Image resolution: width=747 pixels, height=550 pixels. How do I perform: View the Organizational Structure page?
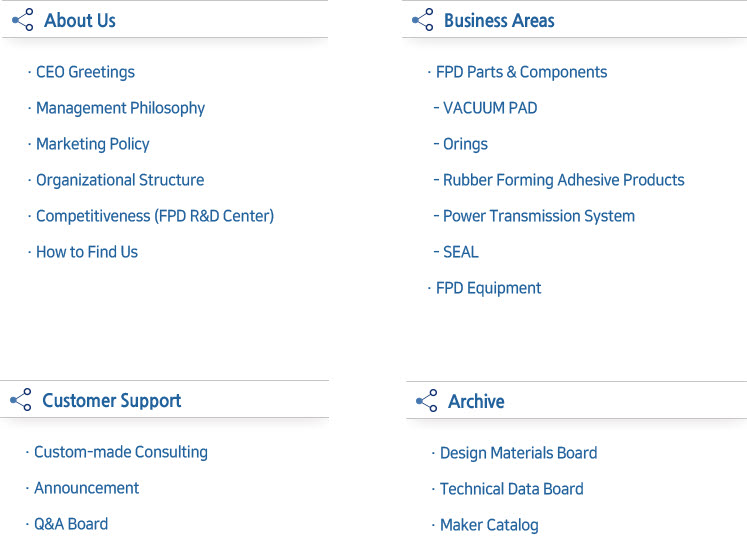[120, 180]
